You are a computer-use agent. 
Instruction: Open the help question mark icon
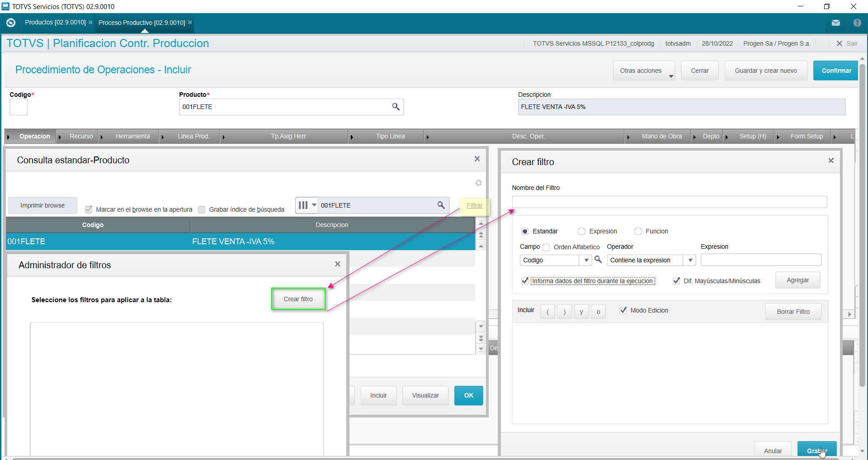857,23
